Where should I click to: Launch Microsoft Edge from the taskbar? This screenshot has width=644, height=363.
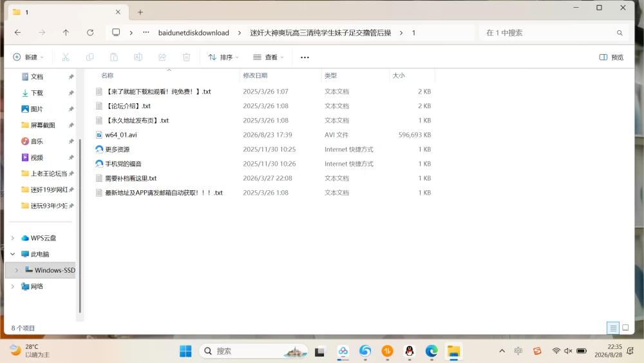[431, 351]
